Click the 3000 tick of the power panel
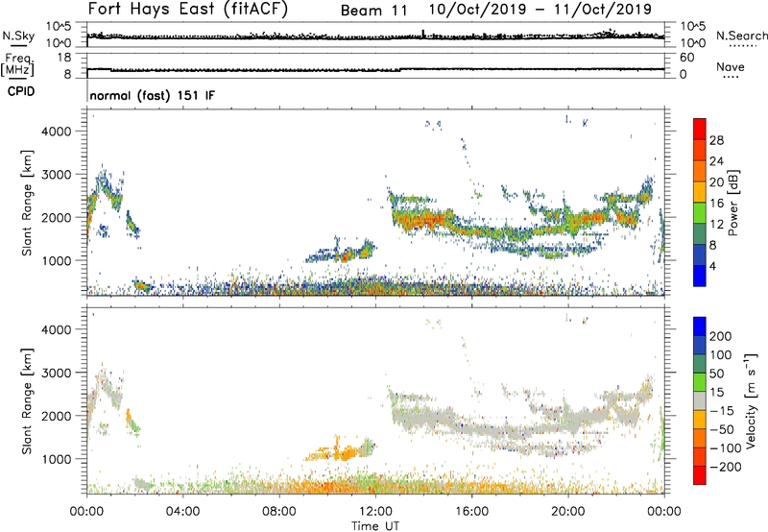The height and width of the screenshot is (532, 768). pyautogui.click(x=56, y=175)
